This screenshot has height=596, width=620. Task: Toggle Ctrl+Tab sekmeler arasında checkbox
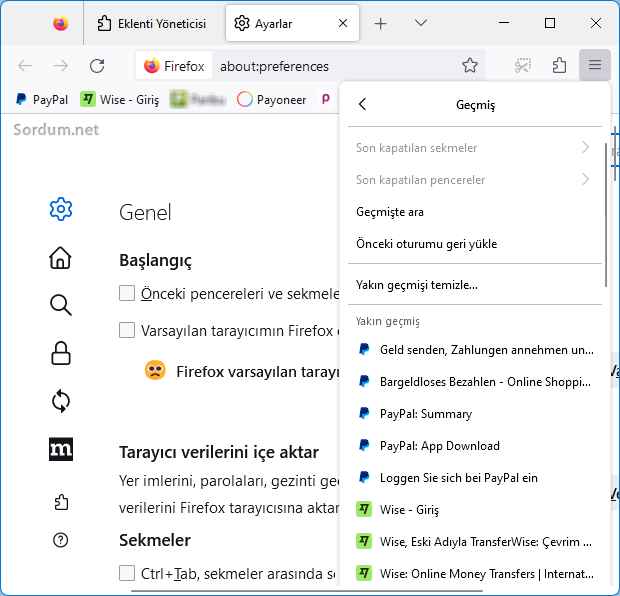click(x=127, y=573)
